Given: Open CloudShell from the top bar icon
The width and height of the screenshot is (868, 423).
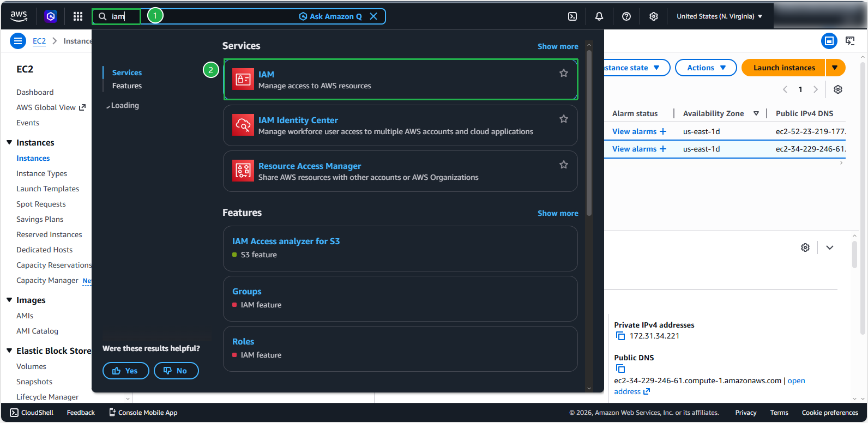Looking at the screenshot, I should click(x=572, y=16).
